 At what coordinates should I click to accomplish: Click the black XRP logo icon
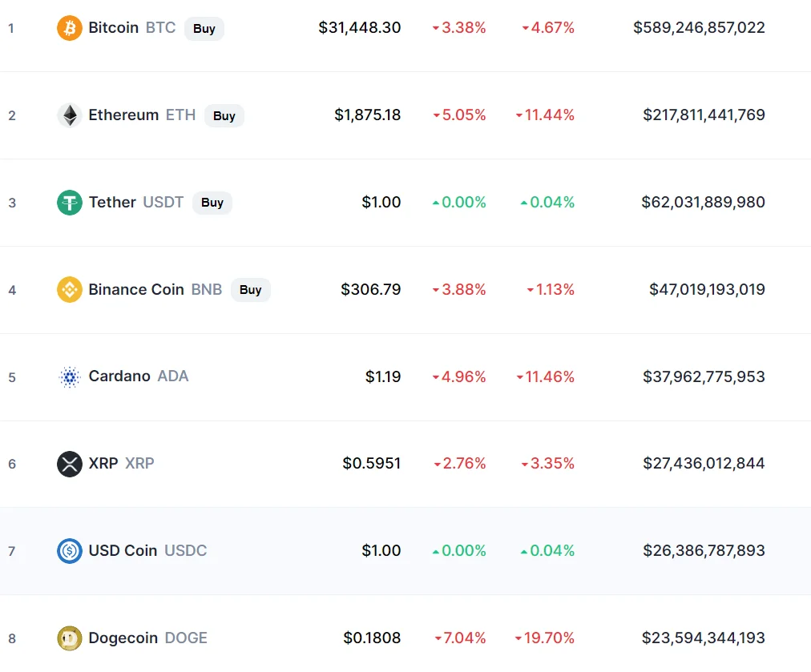click(69, 464)
